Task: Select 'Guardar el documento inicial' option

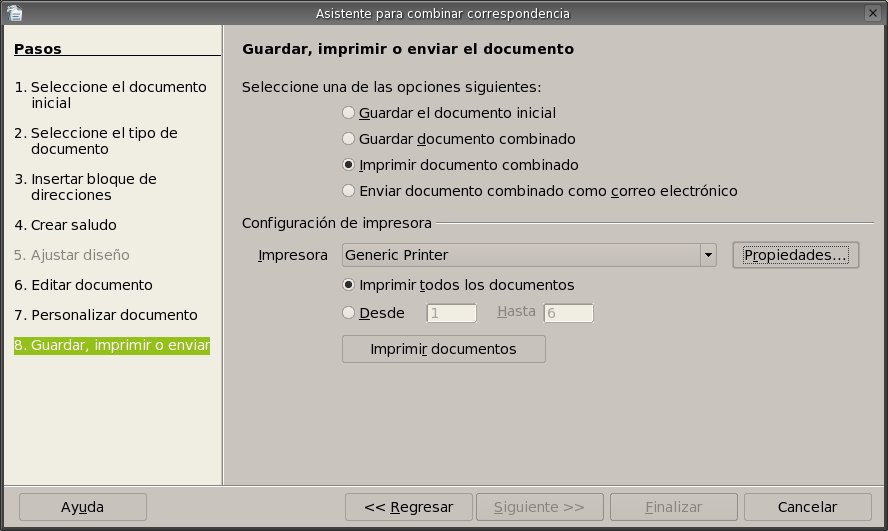Action: click(349, 113)
